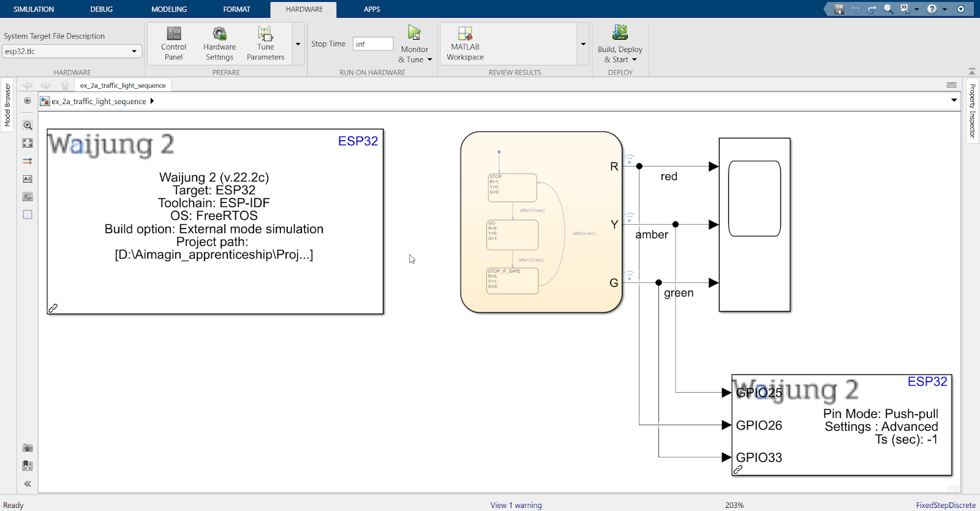Switch to the Simulation tab
Screen dimensions: 980x511
(x=34, y=9)
